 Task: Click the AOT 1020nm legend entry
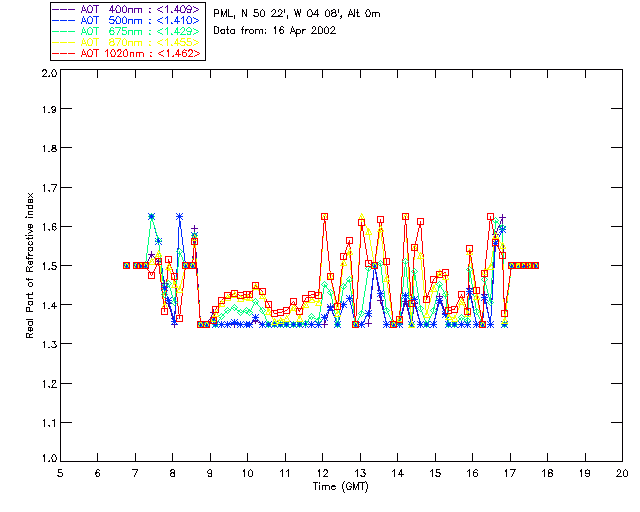(x=127, y=53)
